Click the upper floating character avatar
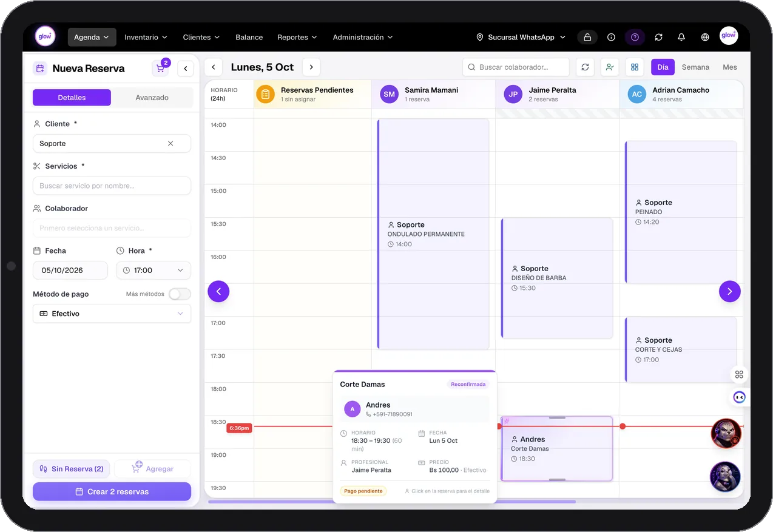Viewport: 773px width, 532px height. click(726, 434)
